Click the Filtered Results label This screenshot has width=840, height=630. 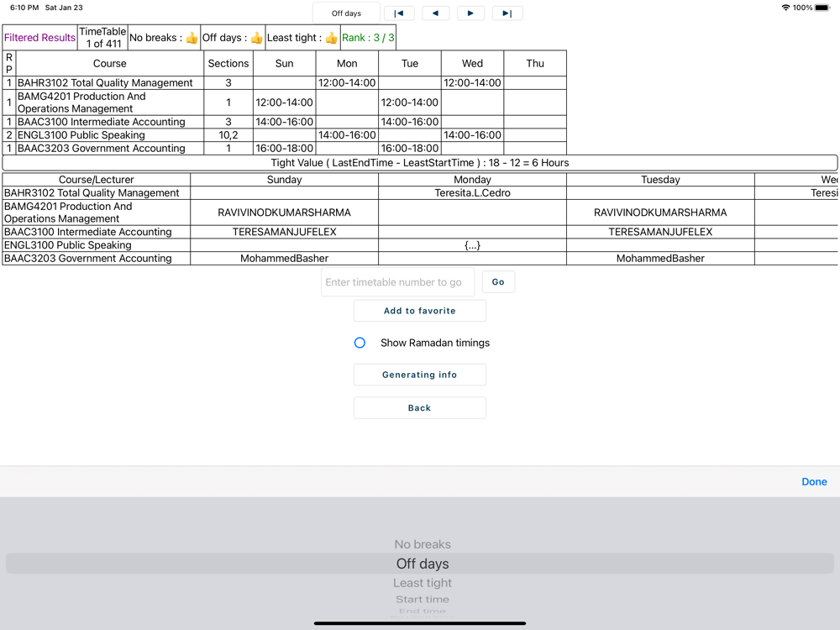[x=39, y=38]
